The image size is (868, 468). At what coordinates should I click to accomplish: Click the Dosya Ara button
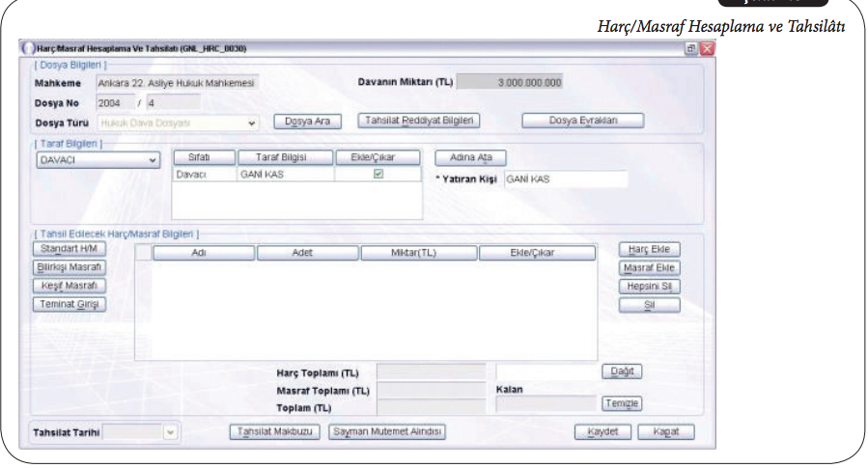pyautogui.click(x=309, y=122)
